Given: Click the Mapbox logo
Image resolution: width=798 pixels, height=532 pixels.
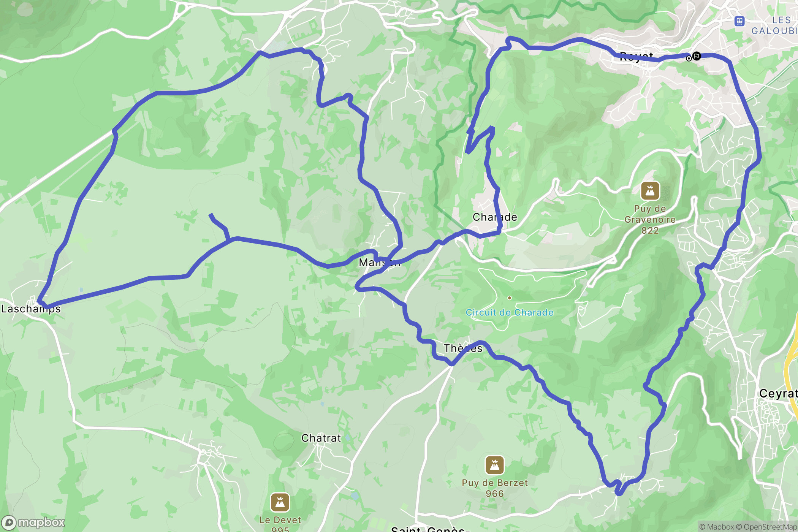Looking at the screenshot, I should coord(33,522).
